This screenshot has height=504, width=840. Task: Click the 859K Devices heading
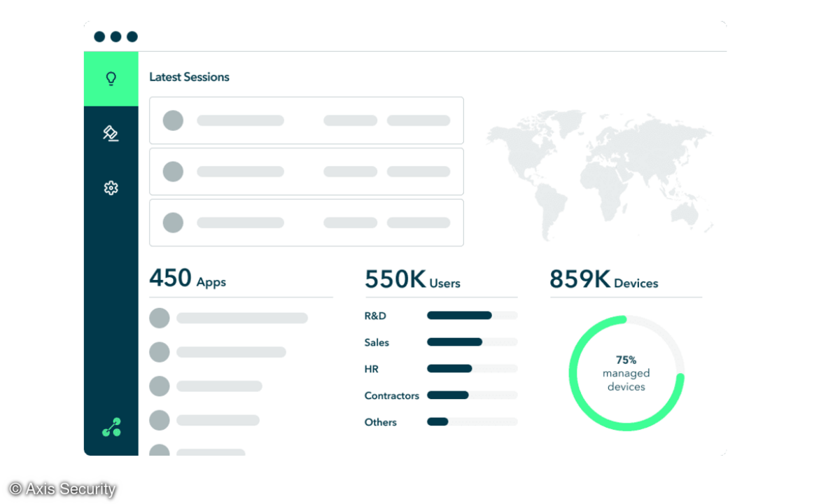pos(603,279)
